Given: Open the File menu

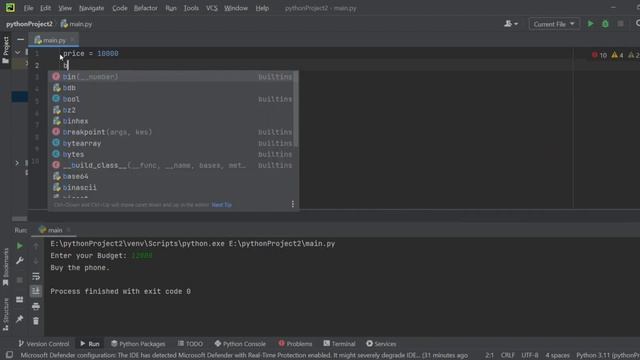Looking at the screenshot, I should 28,8.
